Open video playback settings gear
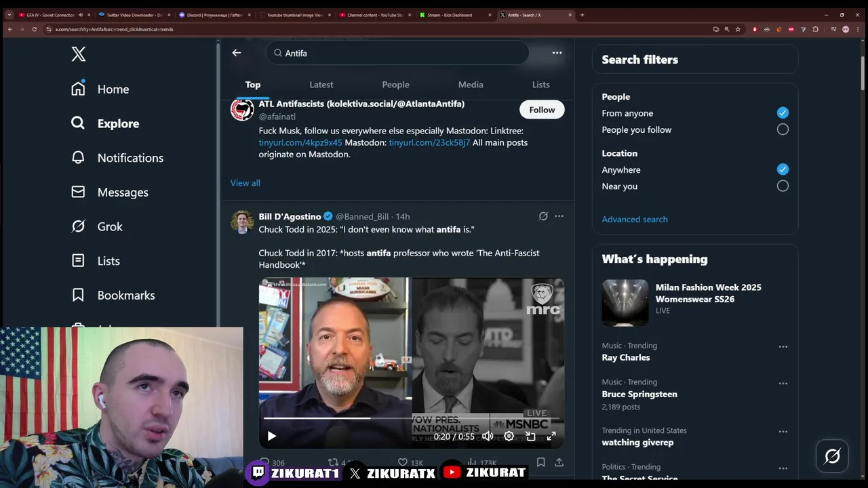868x488 pixels. [509, 436]
